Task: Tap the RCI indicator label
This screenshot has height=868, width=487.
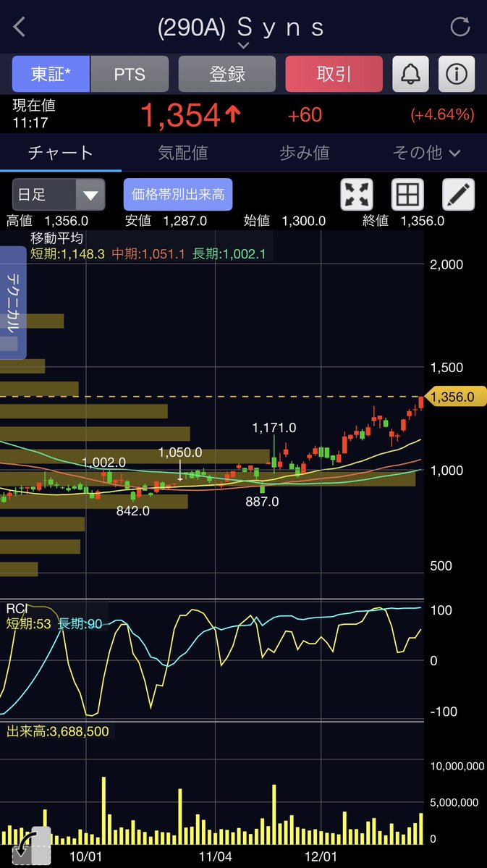Action: click(17, 609)
